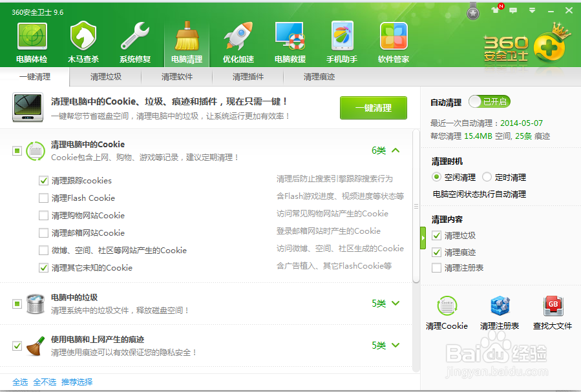Toggle 电脑中的垃圾 section checkbox
The height and width of the screenshot is (392, 581).
tap(17, 304)
